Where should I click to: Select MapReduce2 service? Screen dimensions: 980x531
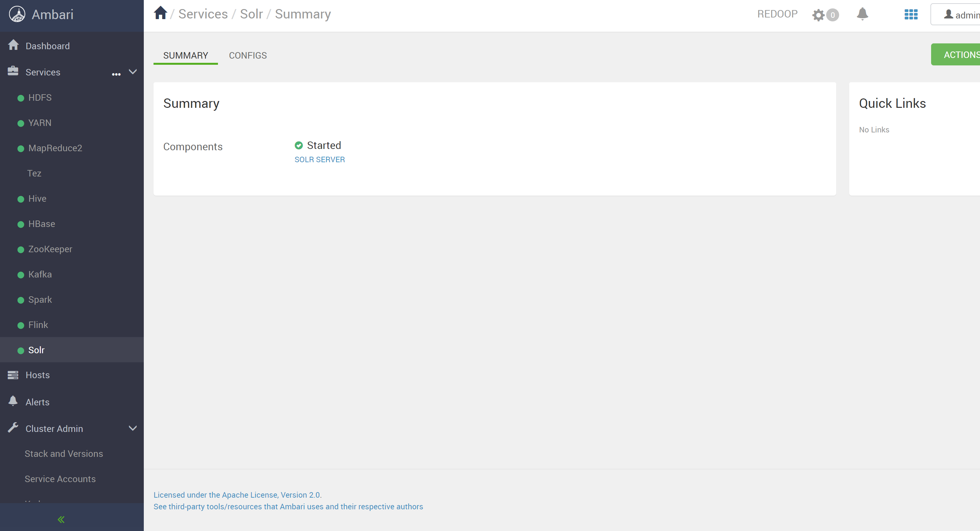[55, 148]
